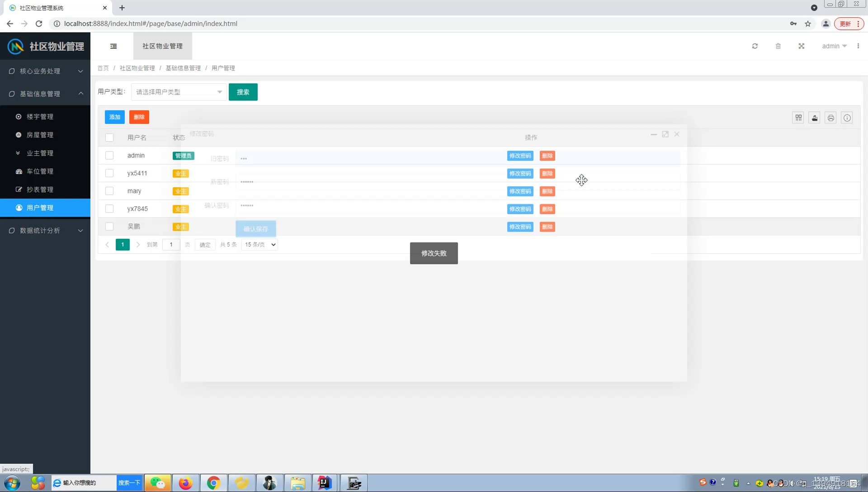Toggle the select-all header checkbox
Screen dimensions: 868x492
pos(109,137)
